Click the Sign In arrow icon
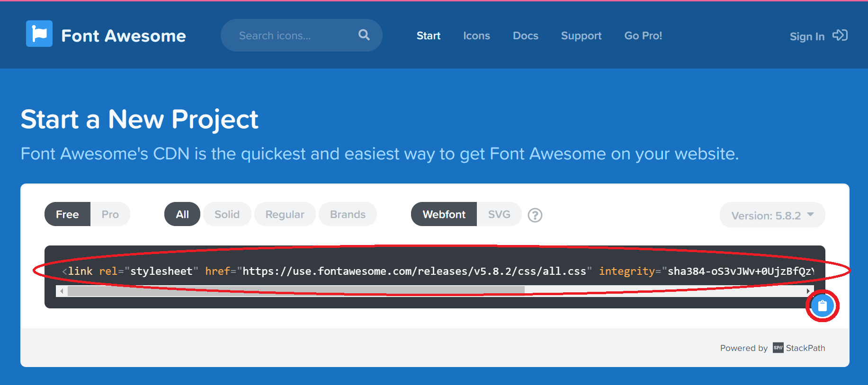The height and width of the screenshot is (385, 868). (x=840, y=35)
